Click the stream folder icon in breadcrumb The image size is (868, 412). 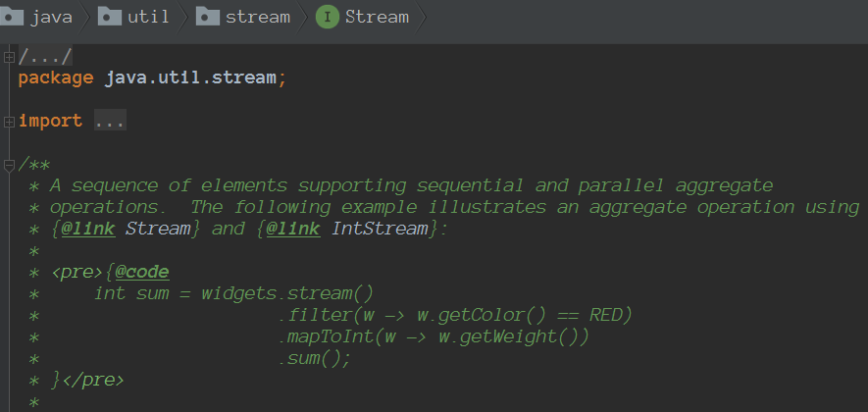[x=207, y=17]
